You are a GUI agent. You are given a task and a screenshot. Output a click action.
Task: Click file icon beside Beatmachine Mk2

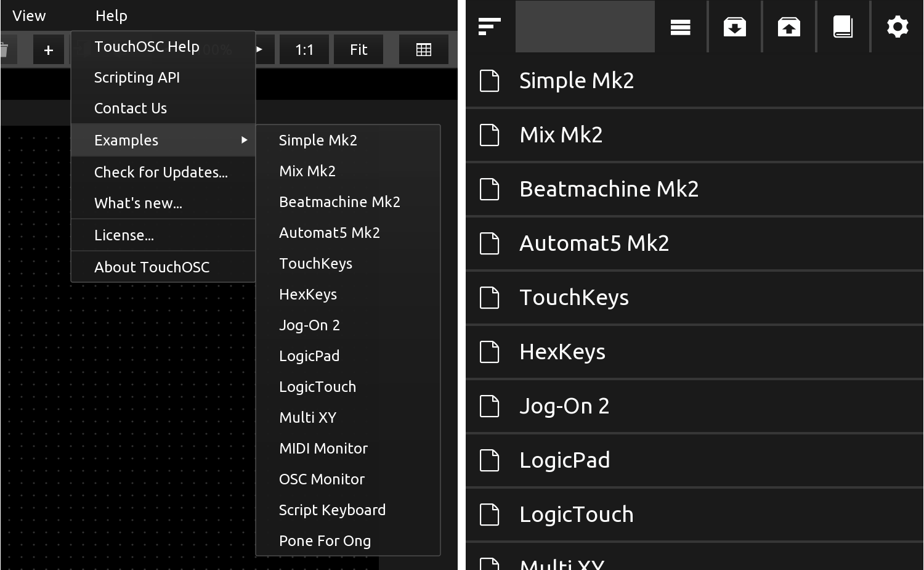(490, 189)
